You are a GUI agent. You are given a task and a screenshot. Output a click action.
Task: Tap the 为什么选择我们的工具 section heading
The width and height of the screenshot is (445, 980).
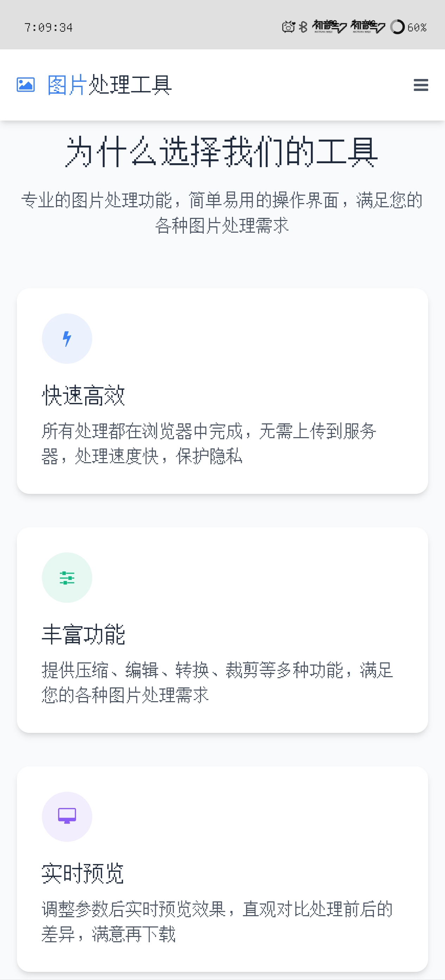pos(222,152)
